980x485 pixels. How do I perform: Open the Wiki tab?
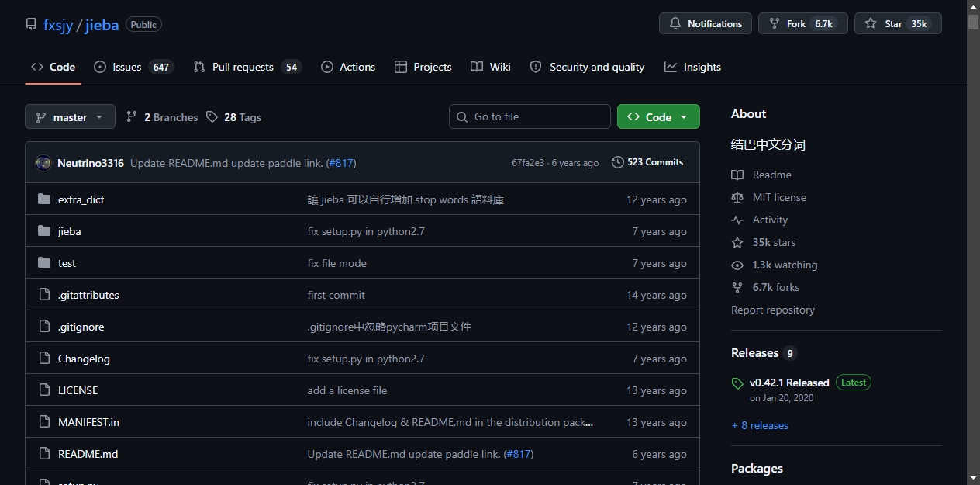pyautogui.click(x=491, y=67)
